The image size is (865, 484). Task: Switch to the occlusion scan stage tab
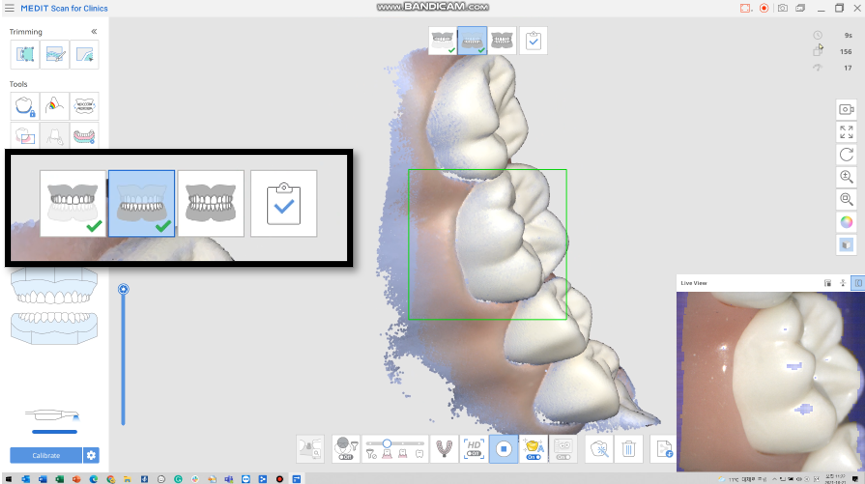click(x=502, y=40)
